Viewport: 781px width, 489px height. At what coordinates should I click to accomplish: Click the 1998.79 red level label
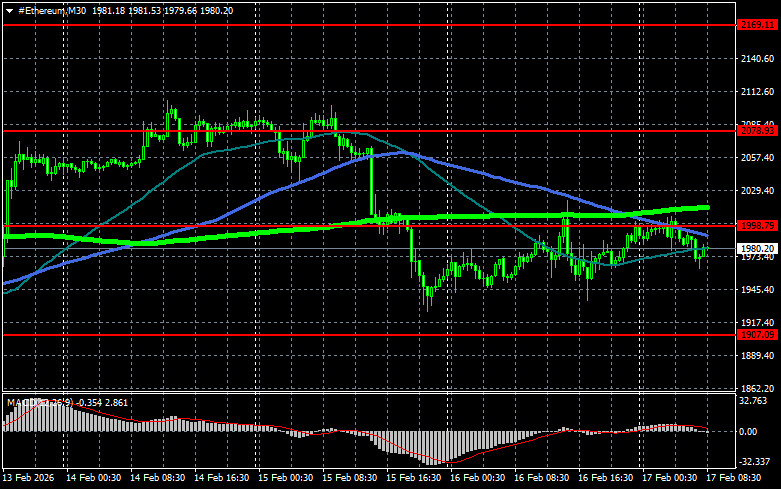[x=757, y=225]
